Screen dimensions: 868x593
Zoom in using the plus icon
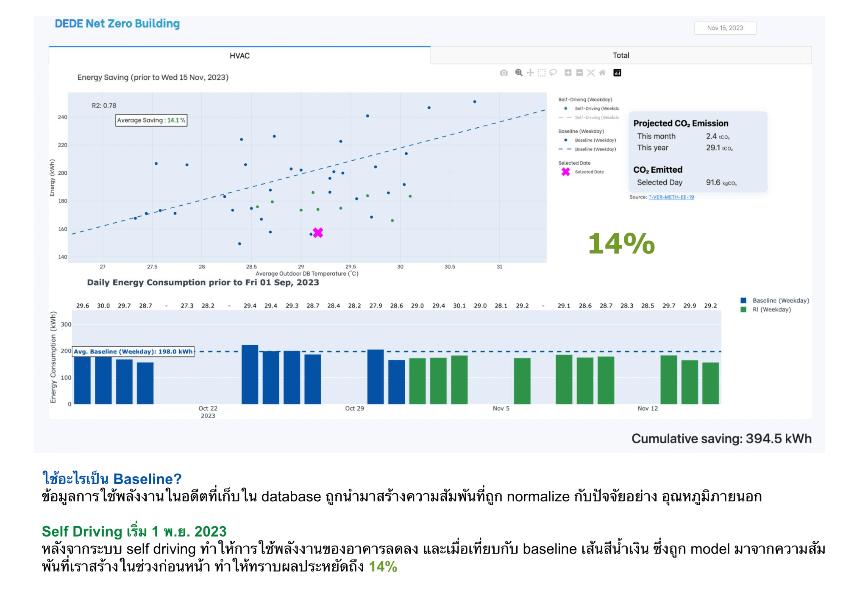(569, 73)
